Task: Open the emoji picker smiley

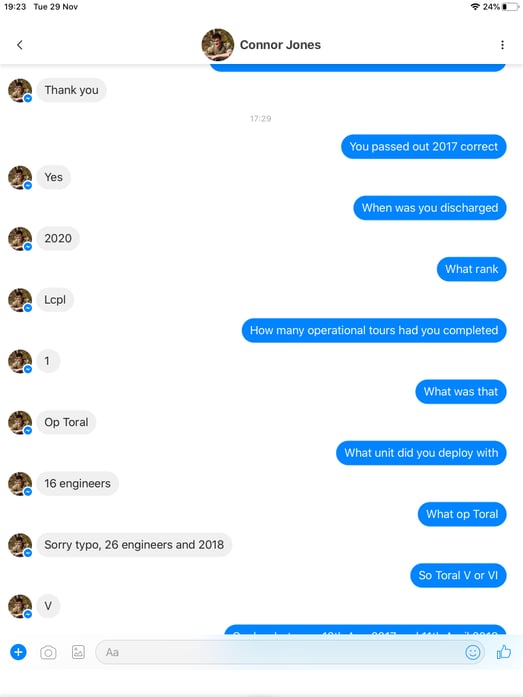Action: (x=473, y=652)
